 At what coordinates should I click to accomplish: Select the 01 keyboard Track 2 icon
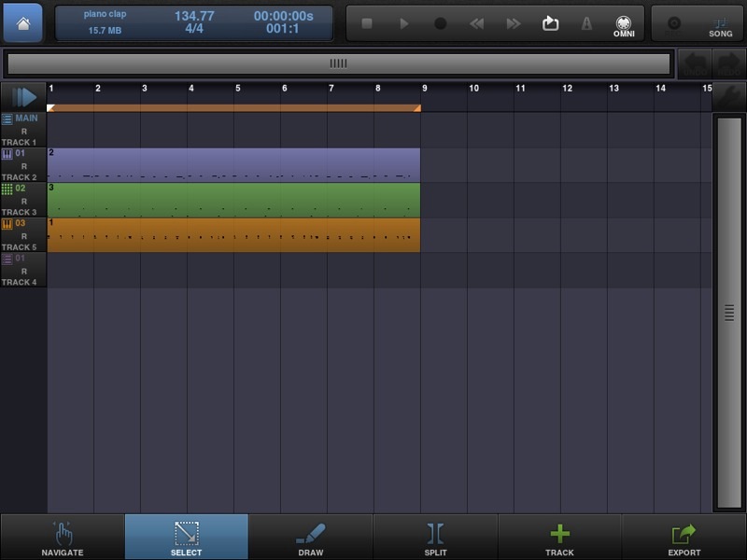pyautogui.click(x=7, y=154)
